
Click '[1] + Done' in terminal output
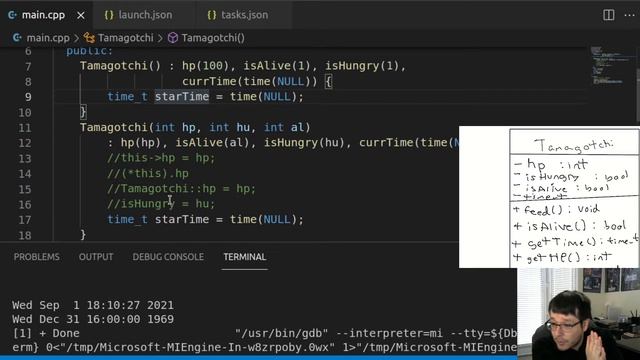(46, 333)
